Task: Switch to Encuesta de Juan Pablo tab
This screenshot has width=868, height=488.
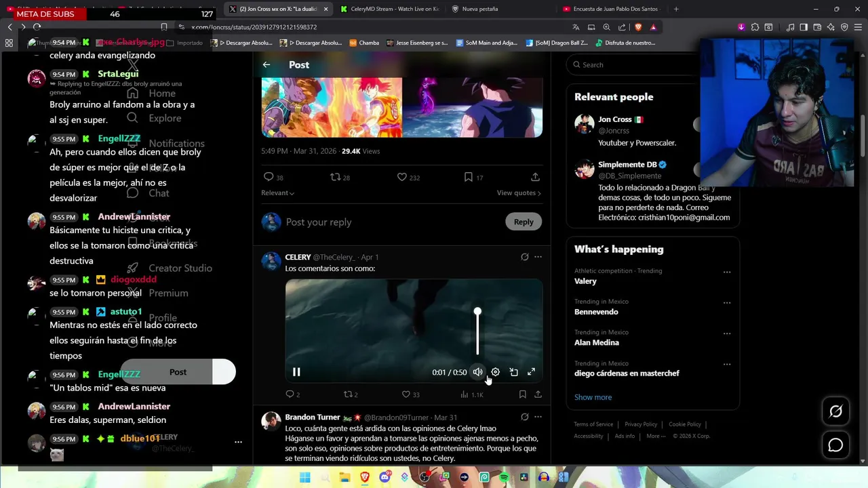Action: 610,9
